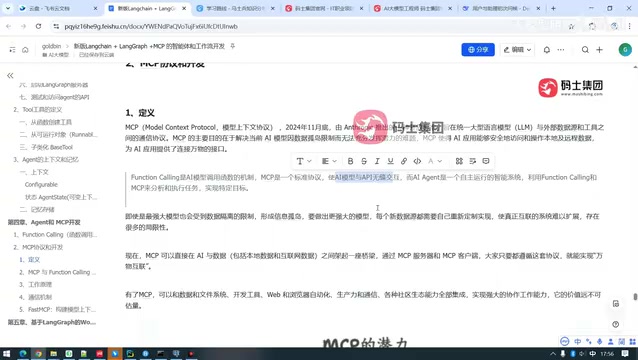Image resolution: width=638 pixels, height=360 pixels.
Task: Open document search magnifier
Action: [x=585, y=50]
